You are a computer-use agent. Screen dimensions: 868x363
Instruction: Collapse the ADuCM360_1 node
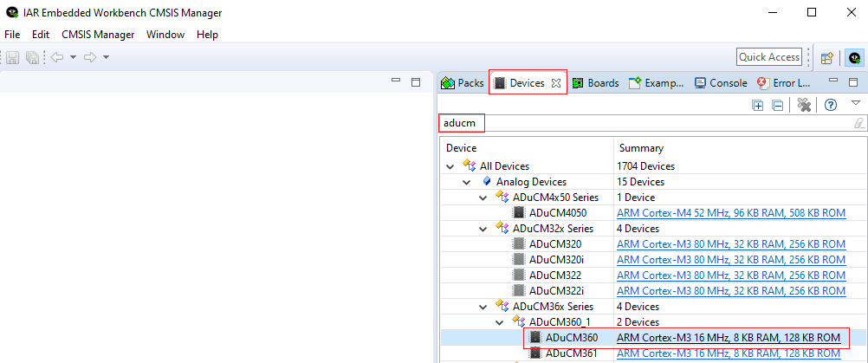(x=500, y=322)
